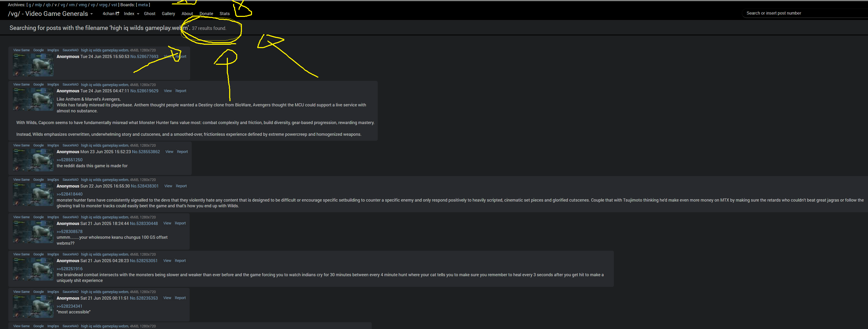The width and height of the screenshot is (868, 329).
Task: Open webm thumbnail of post 528235353
Action: point(33,307)
